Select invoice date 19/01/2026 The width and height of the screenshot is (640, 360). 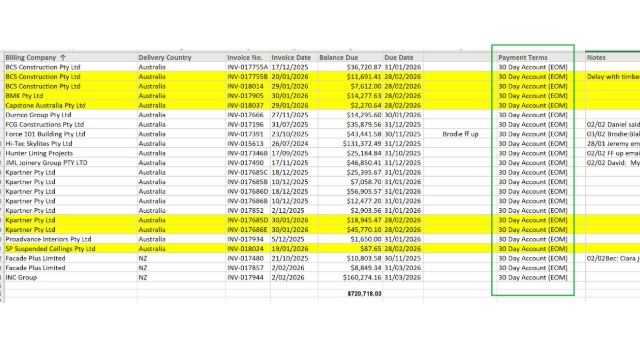pos(290,249)
